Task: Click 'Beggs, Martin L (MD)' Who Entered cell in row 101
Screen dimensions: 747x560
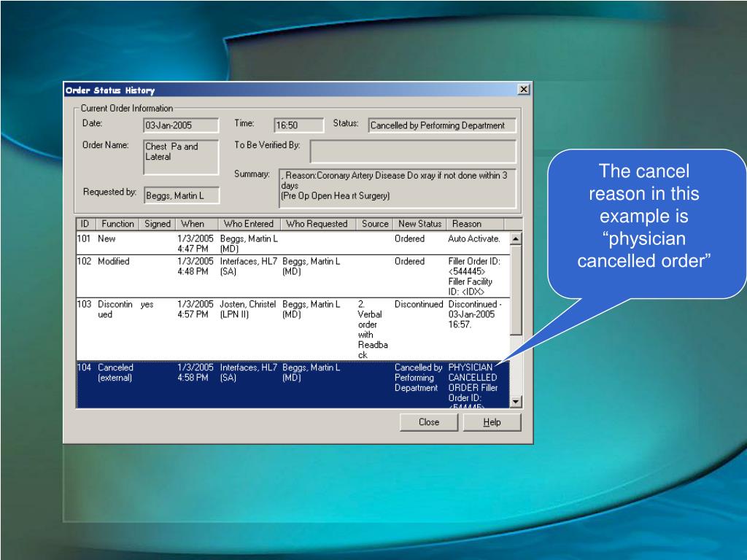Action: (x=249, y=244)
